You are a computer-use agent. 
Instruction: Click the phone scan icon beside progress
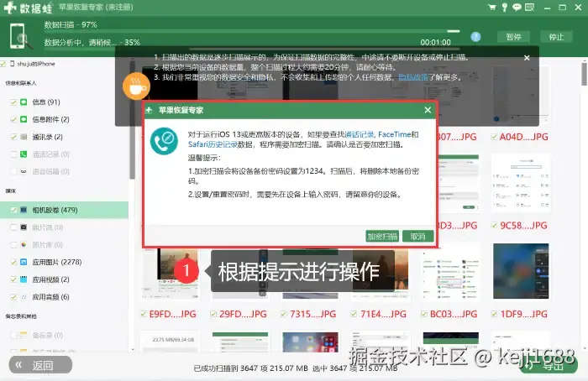point(20,36)
